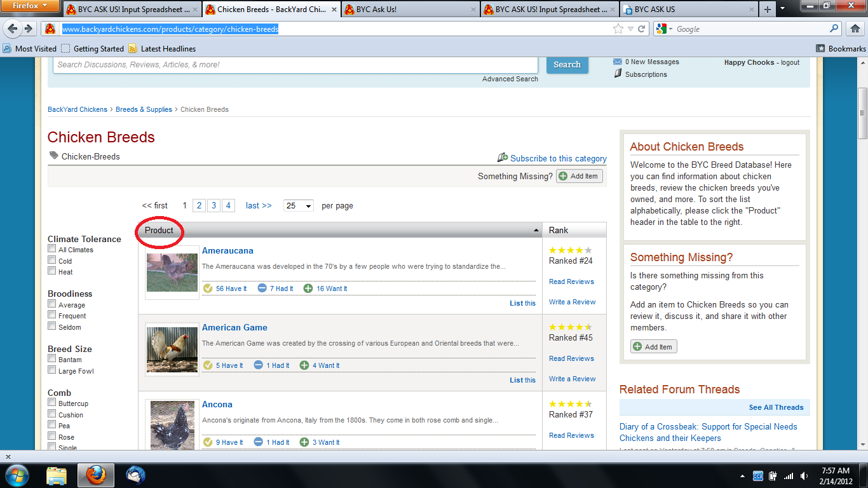868x488 pixels.
Task: Open the Subscribe to this category link
Action: 558,158
